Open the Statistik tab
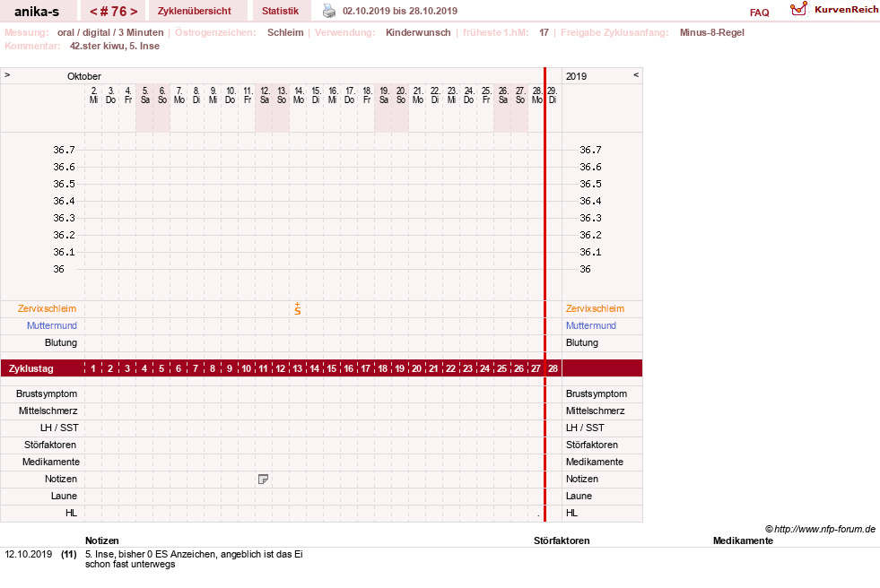The image size is (880, 588). pos(280,12)
